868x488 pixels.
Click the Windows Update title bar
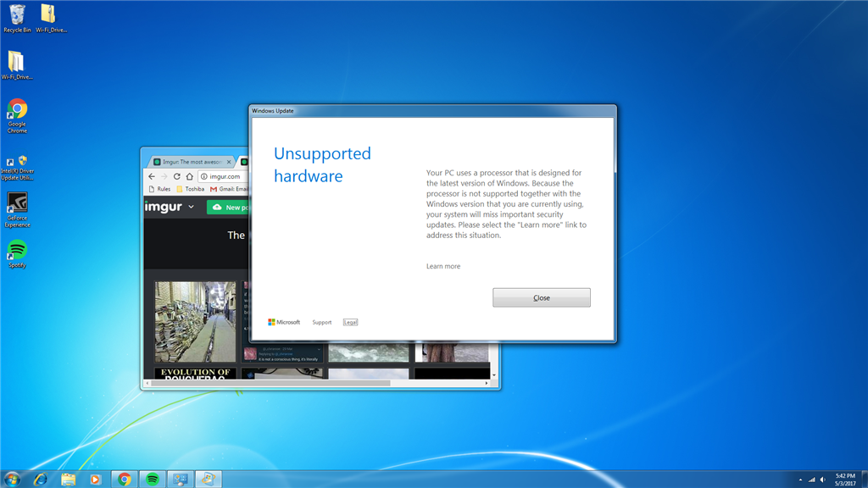432,111
